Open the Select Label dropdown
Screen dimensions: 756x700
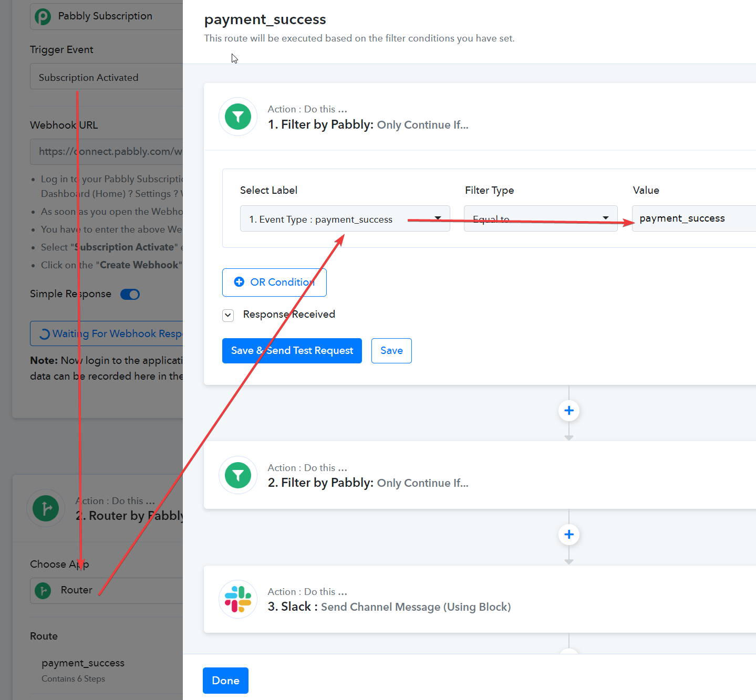[345, 218]
